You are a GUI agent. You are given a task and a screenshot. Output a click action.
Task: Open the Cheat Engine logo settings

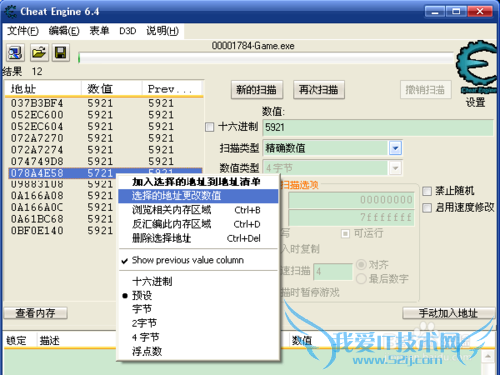coord(477,66)
